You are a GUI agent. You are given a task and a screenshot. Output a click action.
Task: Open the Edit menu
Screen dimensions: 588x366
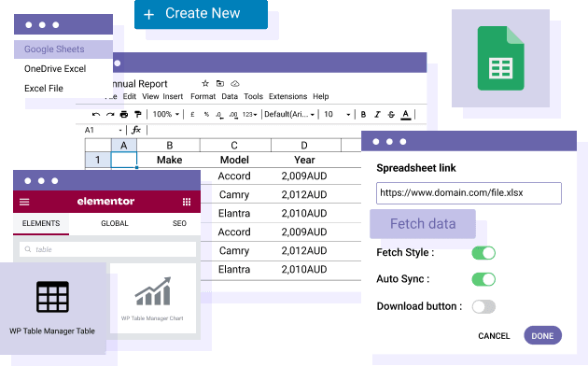[x=130, y=96]
